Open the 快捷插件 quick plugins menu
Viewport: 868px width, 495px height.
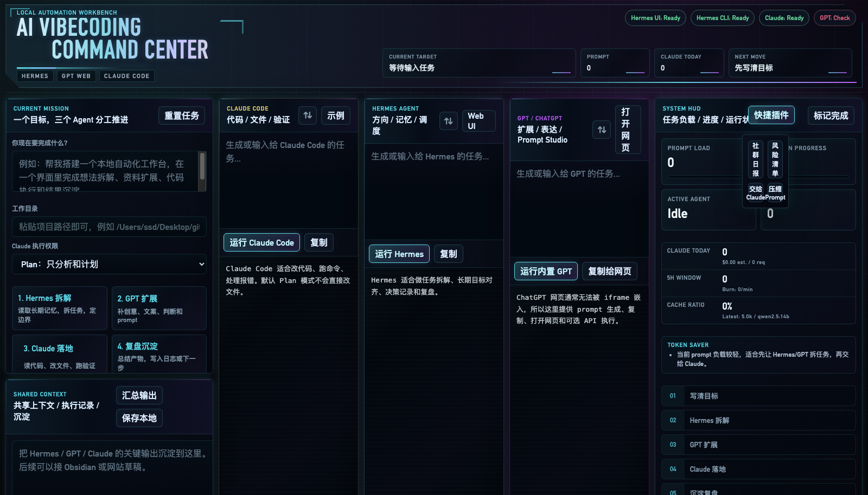click(771, 115)
